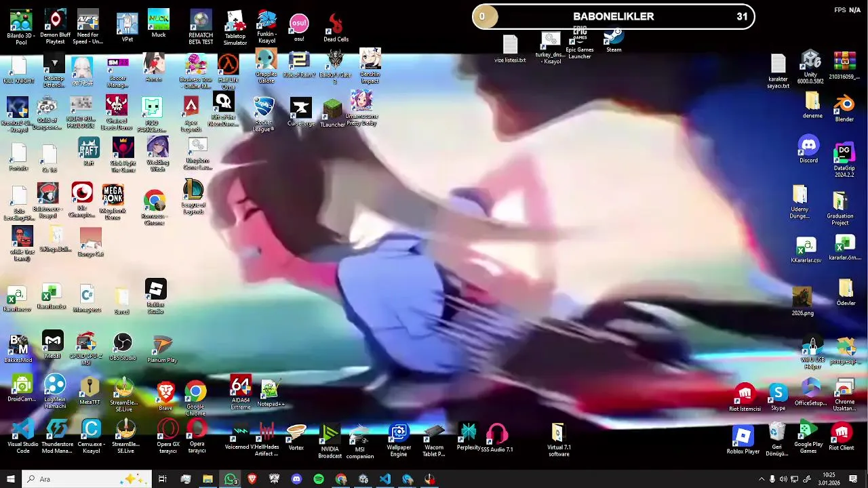
Task: Launch CurseForge shortcut
Action: 300,113
